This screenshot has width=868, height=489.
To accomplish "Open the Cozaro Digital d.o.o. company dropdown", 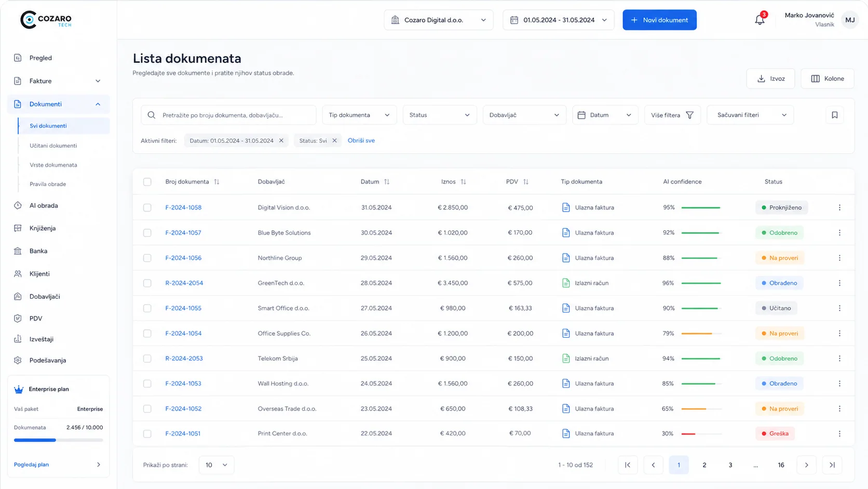I will (439, 20).
